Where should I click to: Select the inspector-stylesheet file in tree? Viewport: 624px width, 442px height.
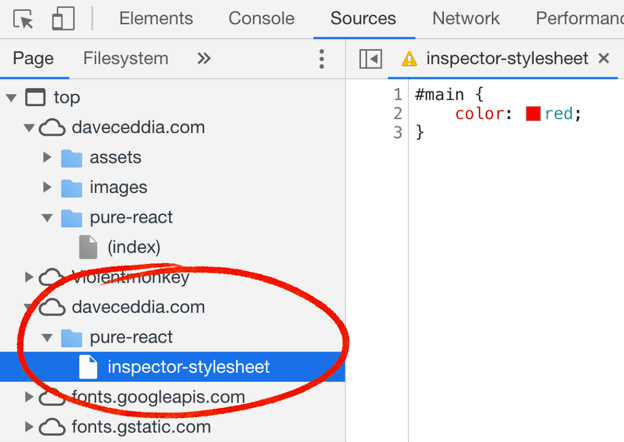tap(172, 367)
